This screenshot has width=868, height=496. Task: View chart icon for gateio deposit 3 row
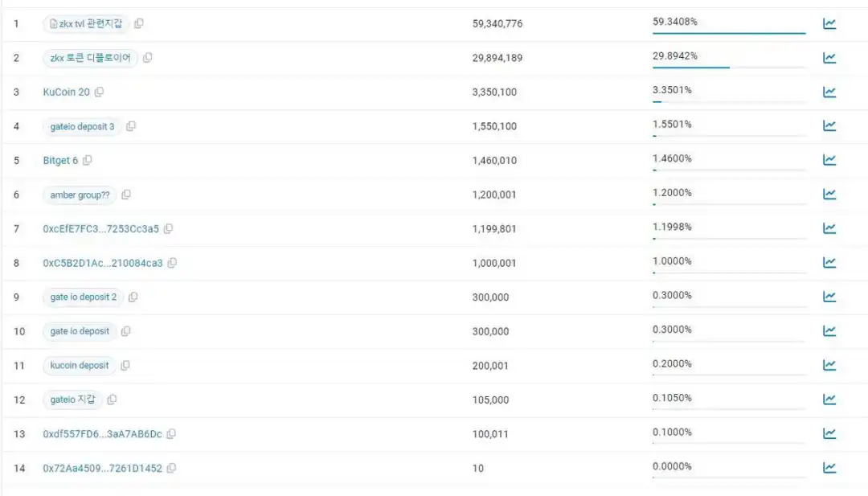pos(829,126)
